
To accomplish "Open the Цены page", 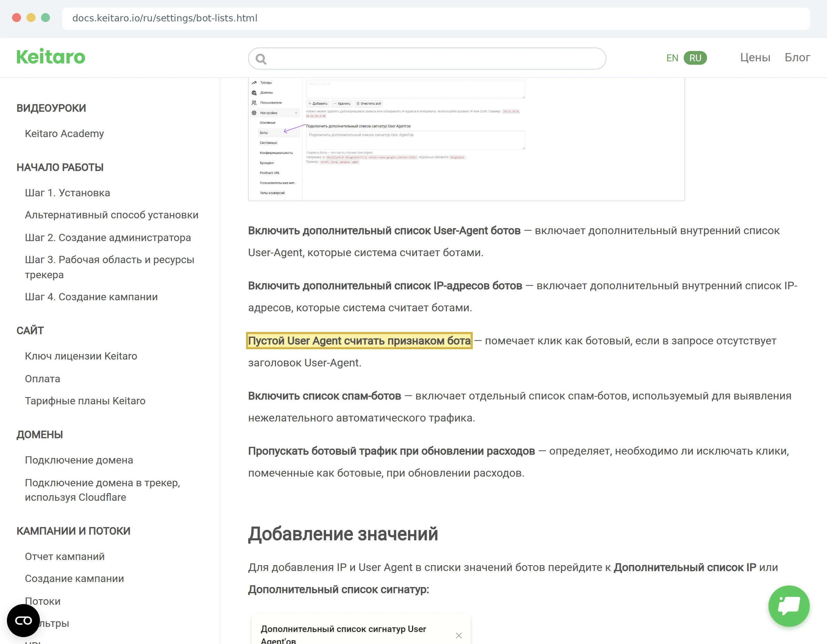I will click(x=755, y=58).
